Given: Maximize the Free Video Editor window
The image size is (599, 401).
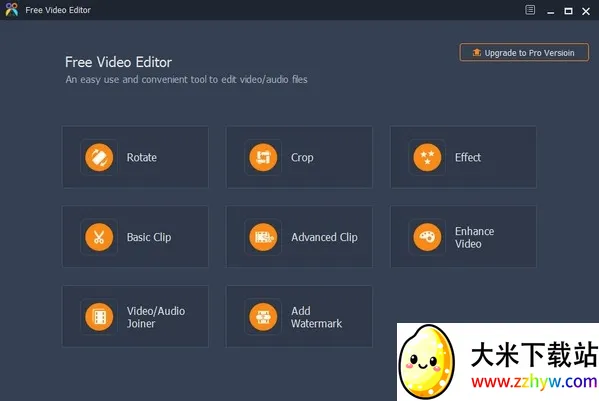Looking at the screenshot, I should [568, 11].
